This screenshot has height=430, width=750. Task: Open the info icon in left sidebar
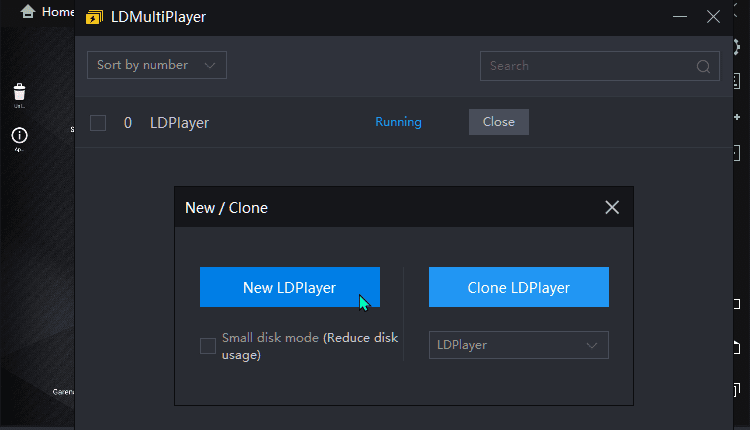coord(20,135)
